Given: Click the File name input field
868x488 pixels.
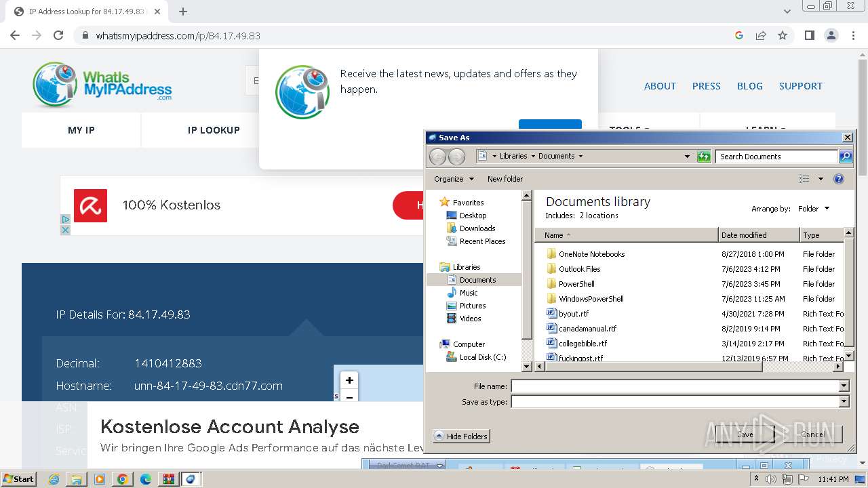Looking at the screenshot, I should [675, 386].
